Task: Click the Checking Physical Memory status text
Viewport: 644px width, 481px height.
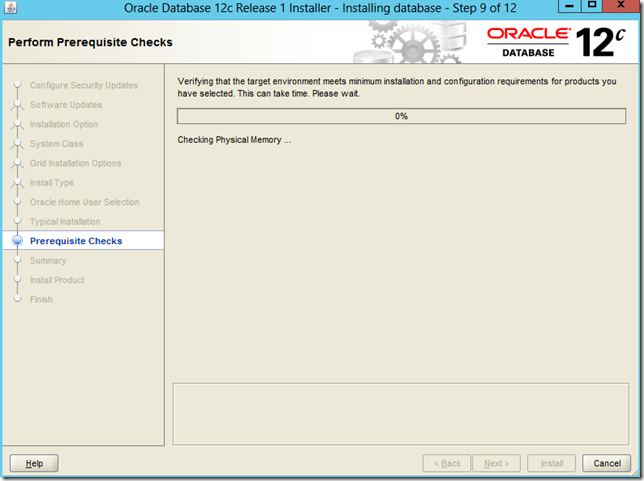Action: point(234,140)
